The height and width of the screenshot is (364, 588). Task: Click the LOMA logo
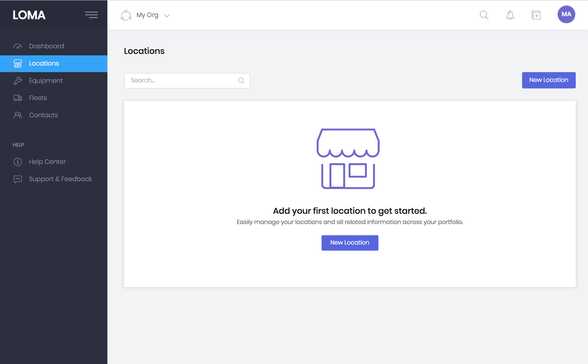tap(29, 15)
